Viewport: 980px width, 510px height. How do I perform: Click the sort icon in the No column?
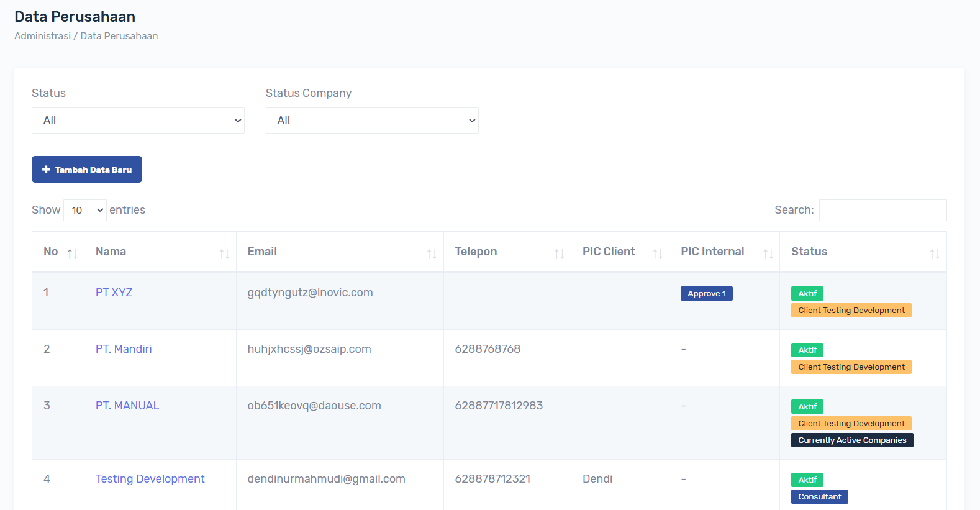click(x=72, y=253)
